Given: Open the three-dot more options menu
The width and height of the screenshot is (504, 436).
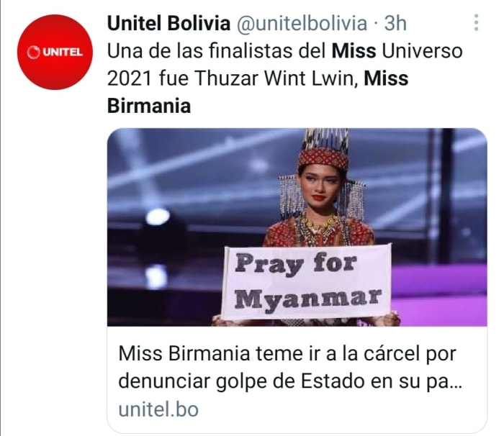Looking at the screenshot, I should pyautogui.click(x=477, y=23).
